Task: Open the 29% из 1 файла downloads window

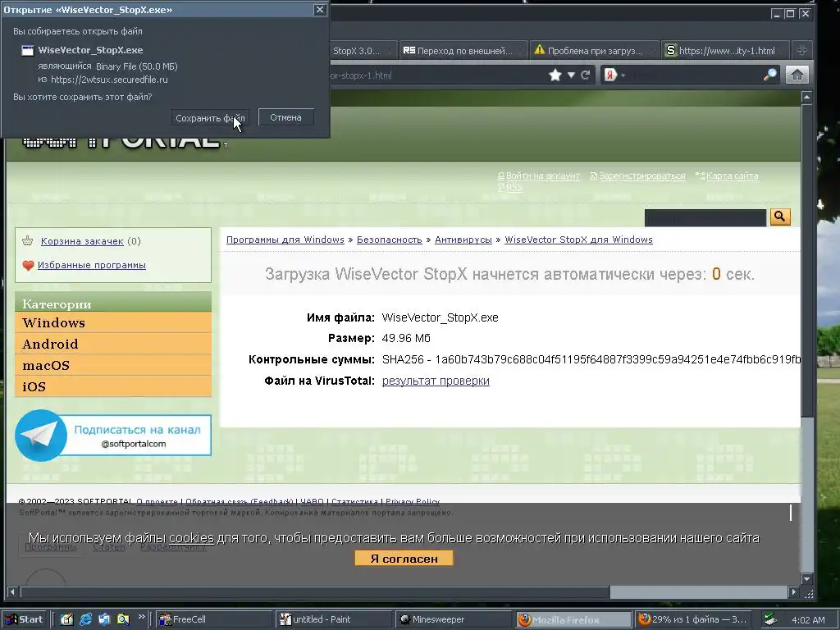Action: 693,619
